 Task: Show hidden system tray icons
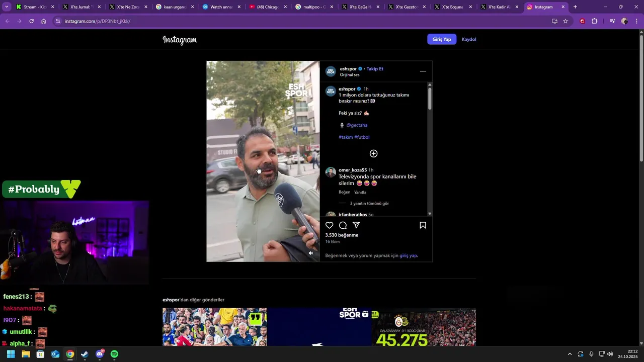pyautogui.click(x=570, y=354)
